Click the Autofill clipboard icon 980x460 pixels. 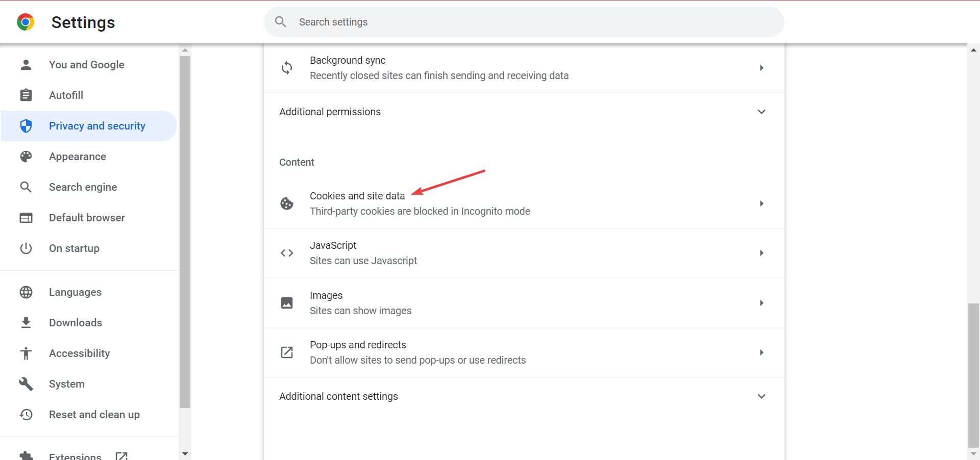click(26, 95)
